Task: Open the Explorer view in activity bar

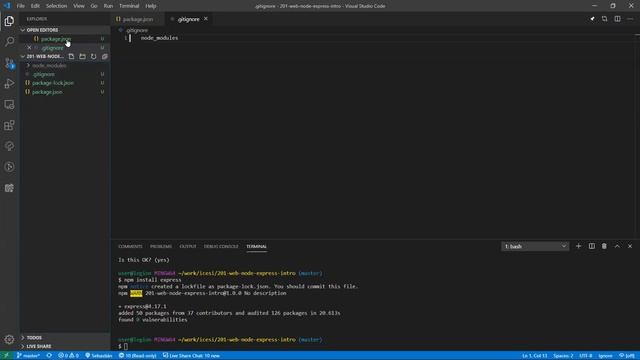Action: 9,21
